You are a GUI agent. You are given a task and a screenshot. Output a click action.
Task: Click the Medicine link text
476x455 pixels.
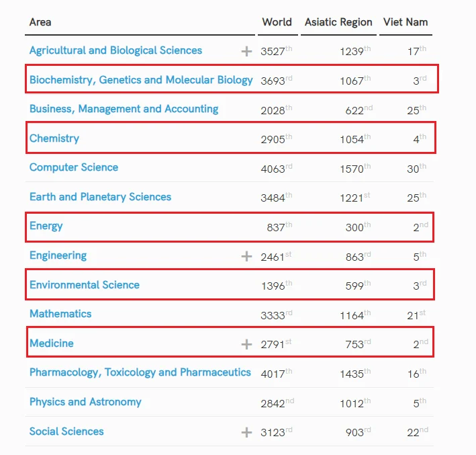click(52, 343)
